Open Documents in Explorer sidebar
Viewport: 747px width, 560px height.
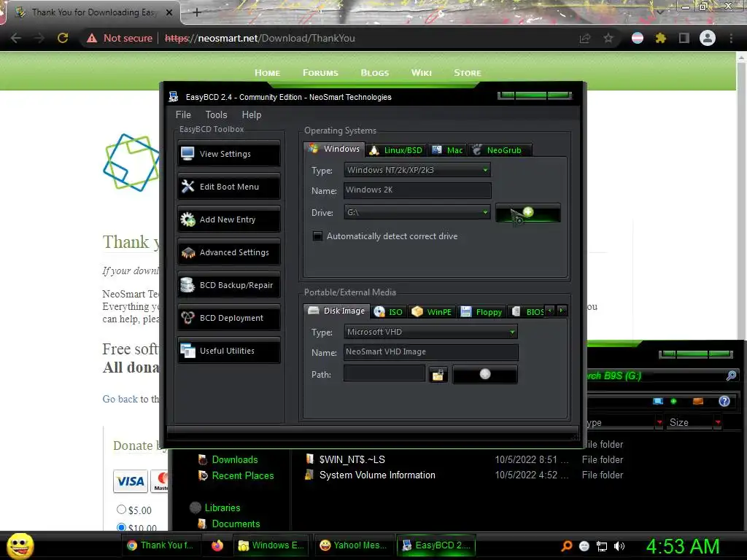236,524
